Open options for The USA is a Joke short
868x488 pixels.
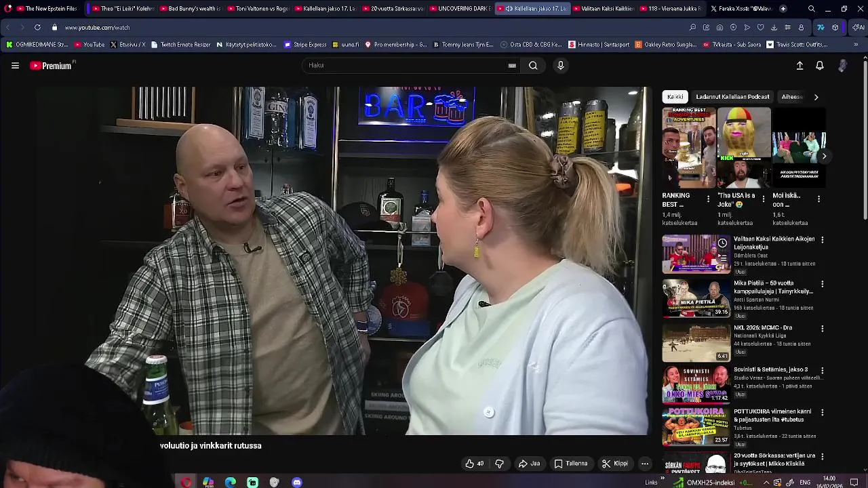tap(764, 199)
